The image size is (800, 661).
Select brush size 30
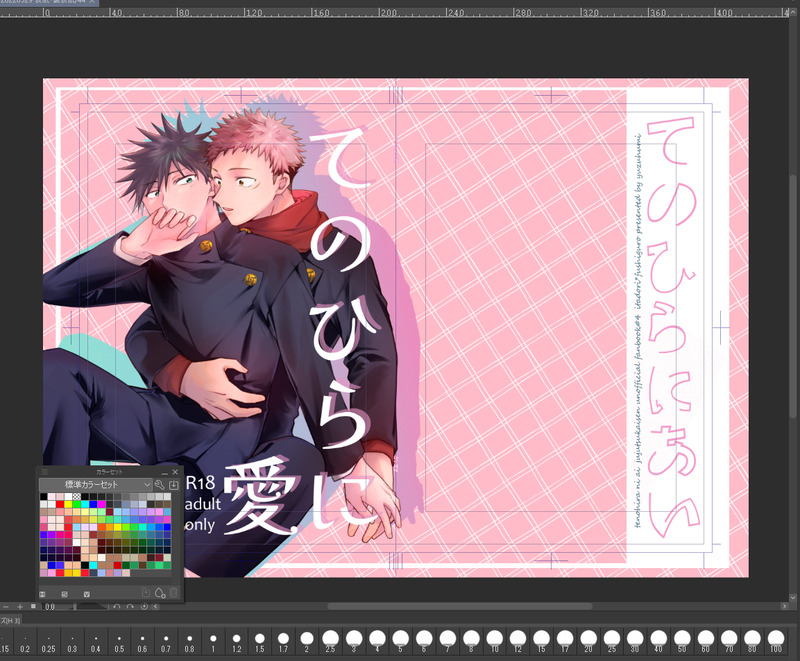[x=635, y=642]
